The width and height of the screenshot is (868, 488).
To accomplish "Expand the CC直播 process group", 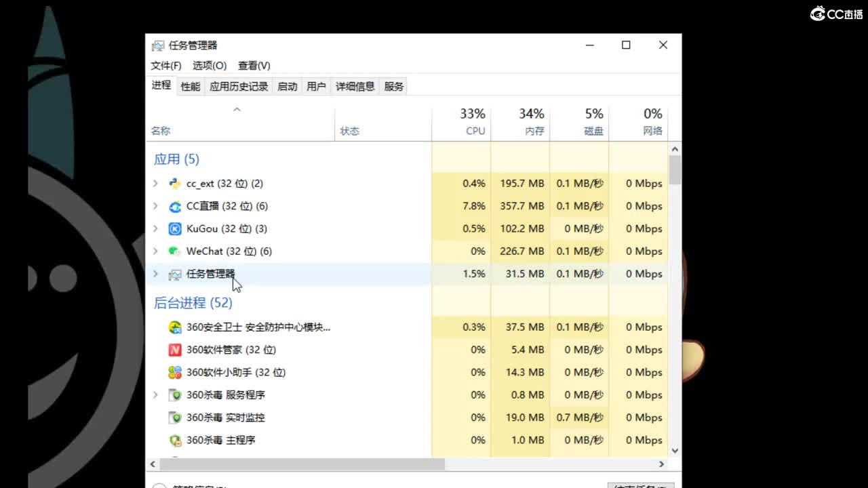I will [155, 206].
